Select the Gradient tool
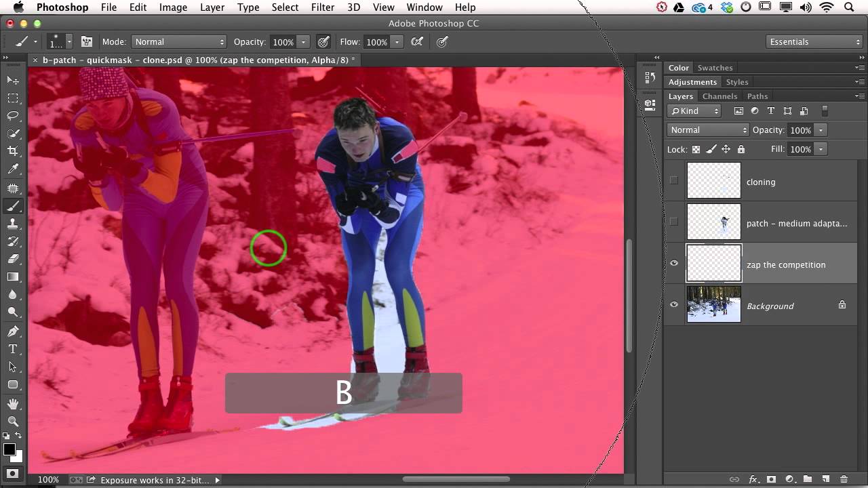868x488 pixels. pos(13,277)
